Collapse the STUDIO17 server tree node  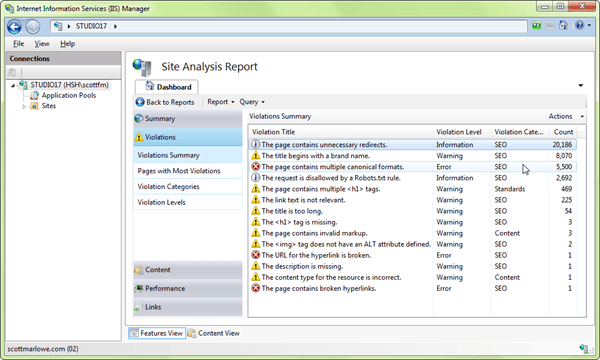point(13,85)
